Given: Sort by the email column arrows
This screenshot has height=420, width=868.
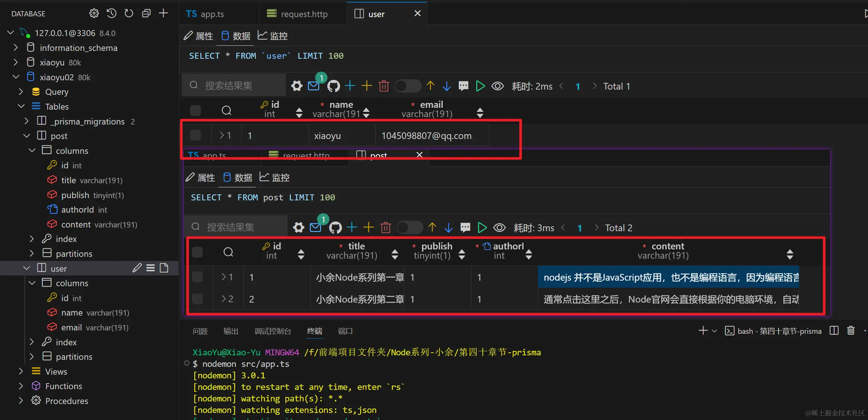Looking at the screenshot, I should 480,113.
